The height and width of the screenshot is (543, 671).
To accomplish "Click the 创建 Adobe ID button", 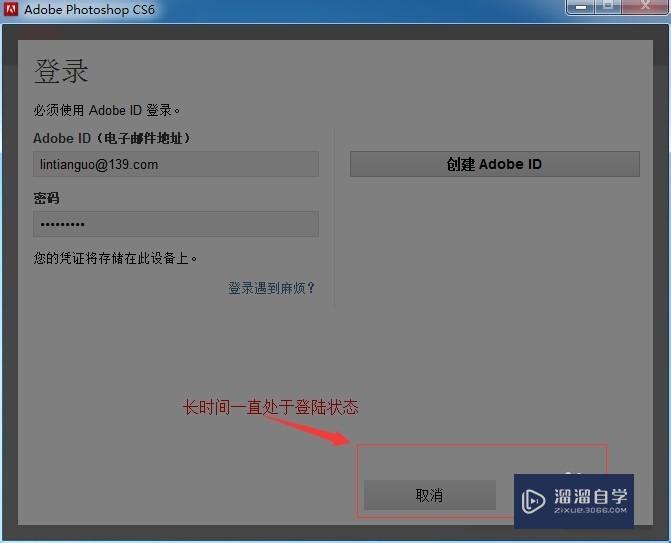I will (x=495, y=164).
